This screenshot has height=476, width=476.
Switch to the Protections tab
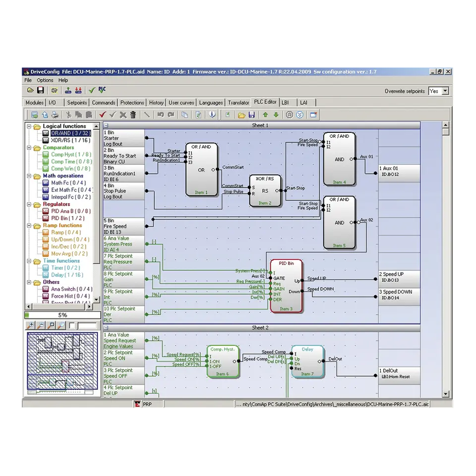coord(132,103)
